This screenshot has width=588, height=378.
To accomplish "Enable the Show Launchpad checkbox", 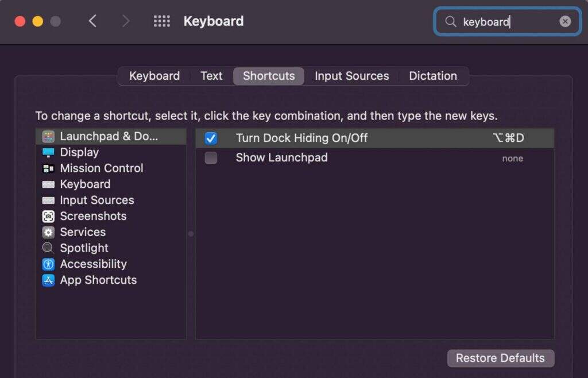I will tap(211, 158).
